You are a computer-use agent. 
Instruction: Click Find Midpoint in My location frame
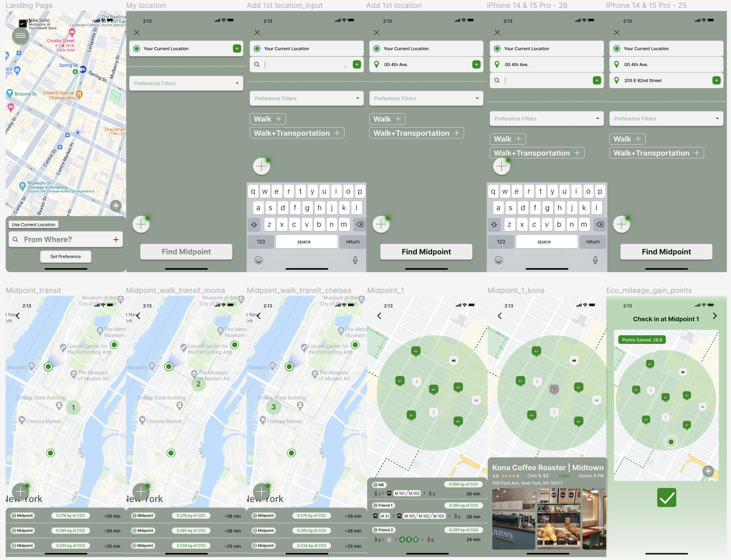(x=186, y=252)
